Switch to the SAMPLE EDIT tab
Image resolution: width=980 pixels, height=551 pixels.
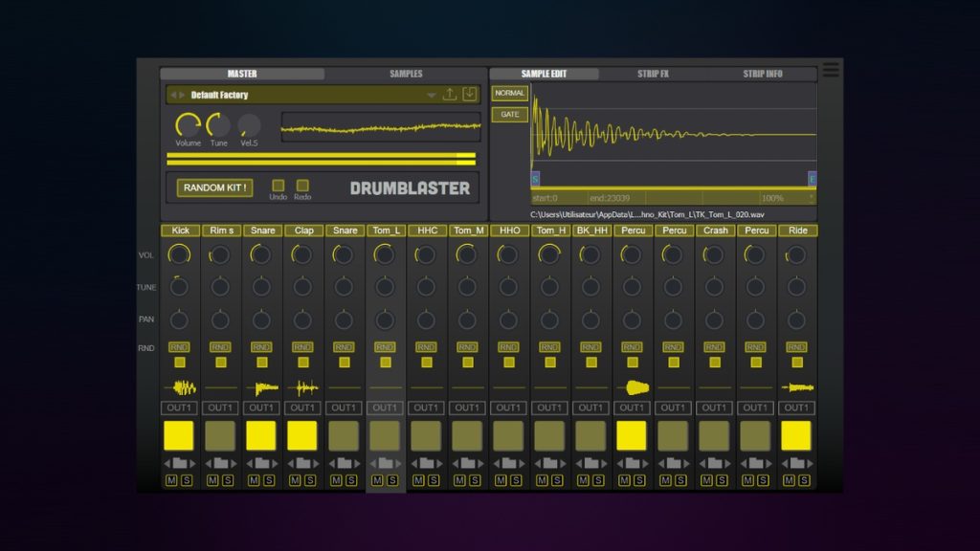click(x=544, y=74)
